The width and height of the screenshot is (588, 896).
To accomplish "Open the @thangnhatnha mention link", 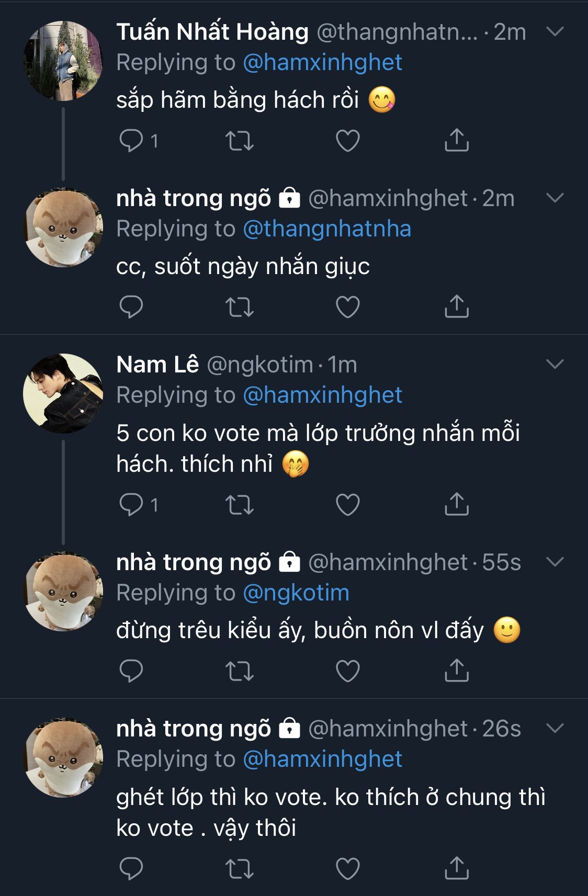I will pos(327,229).
